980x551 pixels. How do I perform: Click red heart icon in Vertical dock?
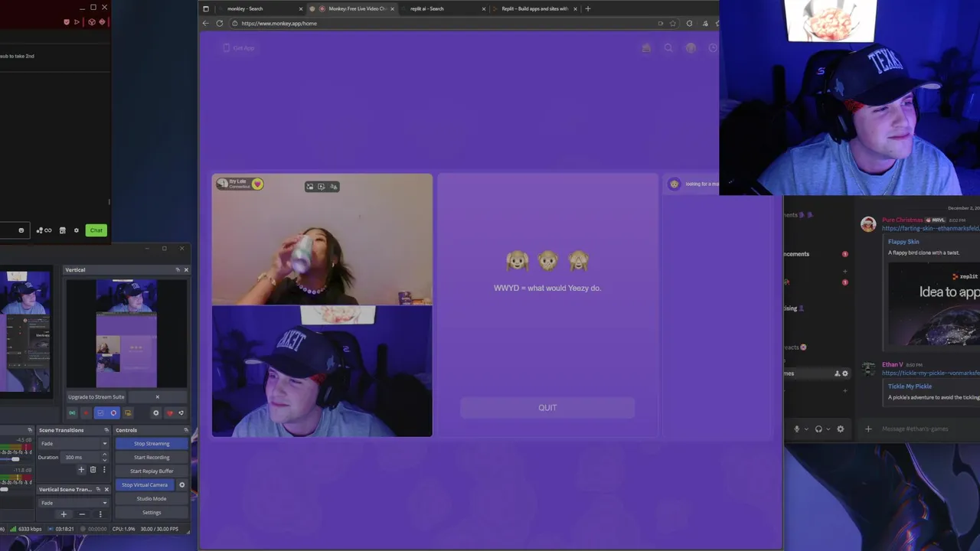(170, 413)
